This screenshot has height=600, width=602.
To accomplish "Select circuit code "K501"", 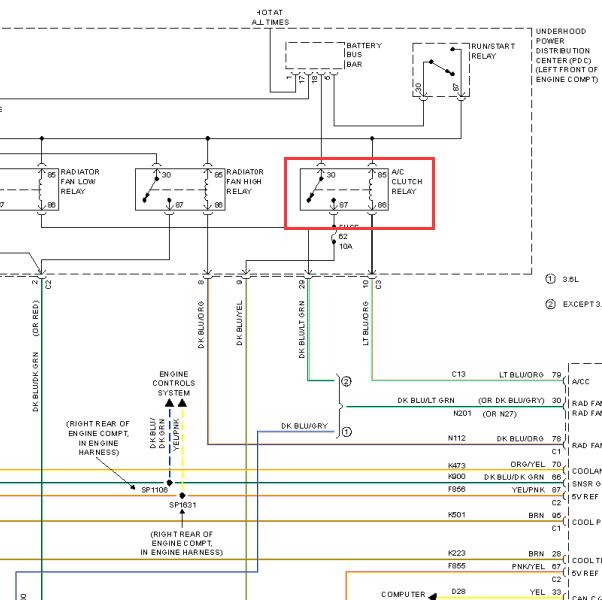I will pos(456,515).
